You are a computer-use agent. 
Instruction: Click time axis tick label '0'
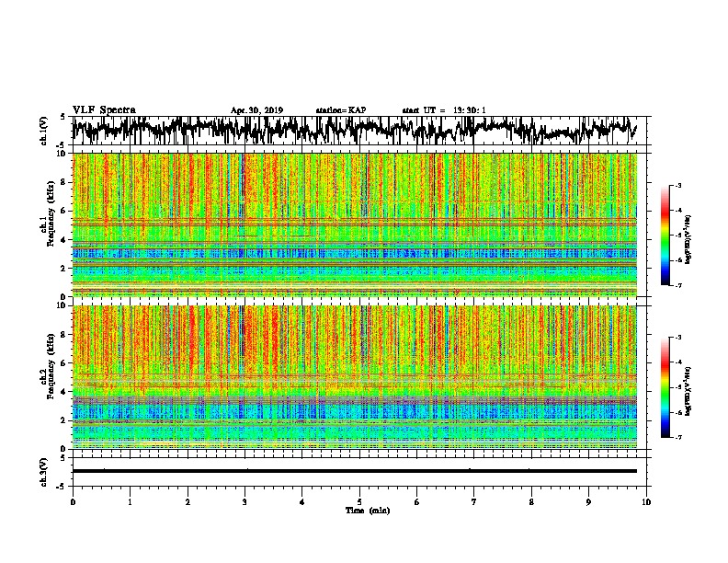[73, 502]
